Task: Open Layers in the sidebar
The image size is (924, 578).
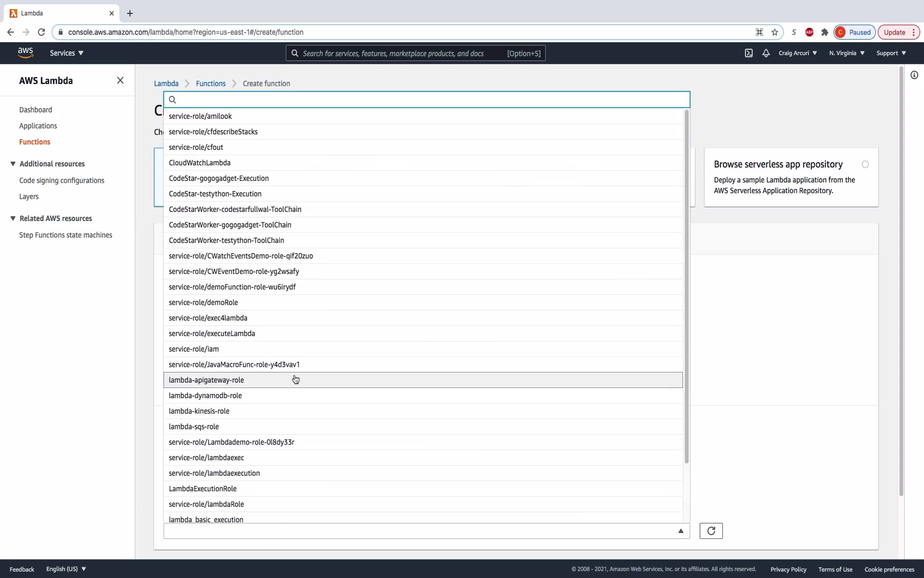Action: (29, 196)
